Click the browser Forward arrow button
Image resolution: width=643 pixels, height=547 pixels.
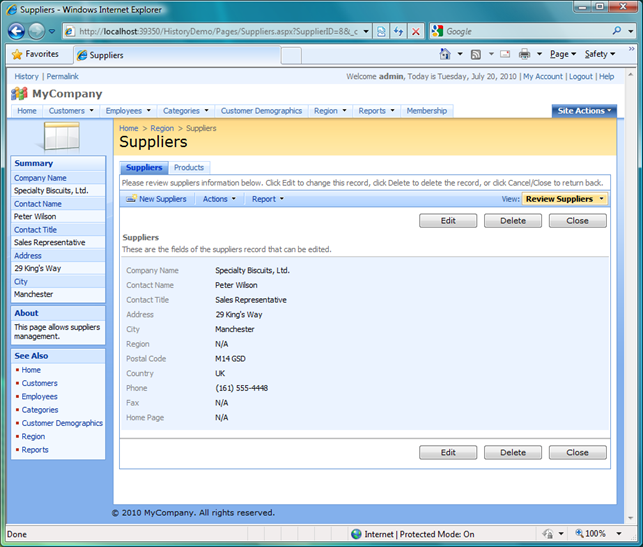click(36, 31)
